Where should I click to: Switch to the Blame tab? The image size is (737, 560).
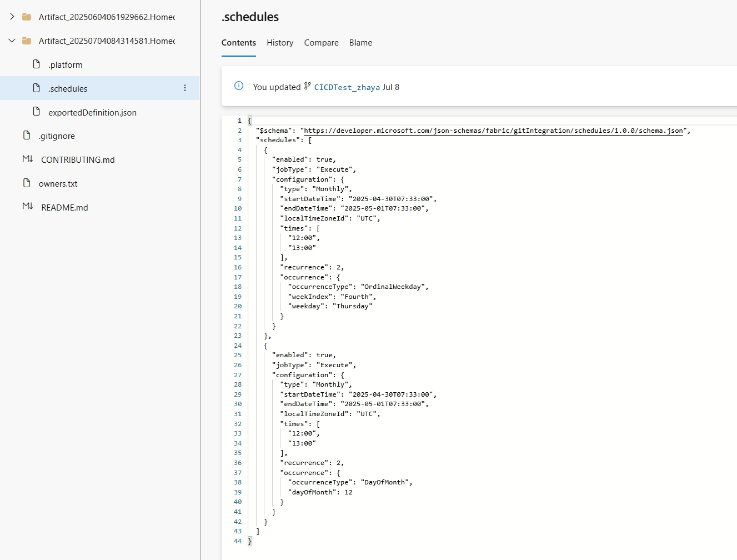click(360, 43)
